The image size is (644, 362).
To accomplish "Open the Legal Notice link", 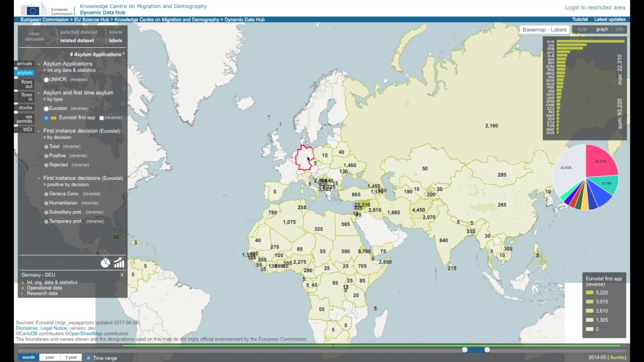I will (x=54, y=328).
